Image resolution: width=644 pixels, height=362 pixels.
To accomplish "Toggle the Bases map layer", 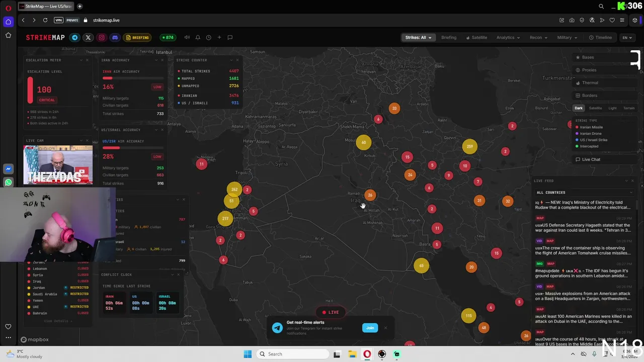I will pos(604,57).
